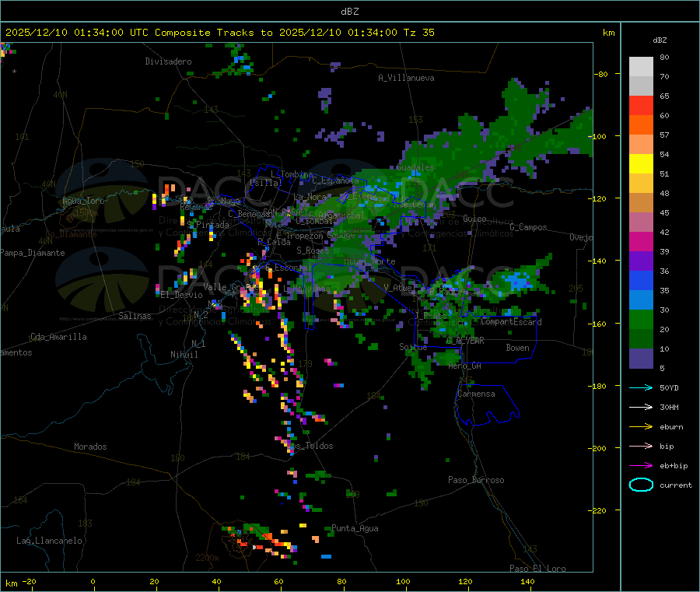Select the red 60-65 dBZ color swatch
Image resolution: width=700 pixels, height=592 pixels.
click(641, 105)
